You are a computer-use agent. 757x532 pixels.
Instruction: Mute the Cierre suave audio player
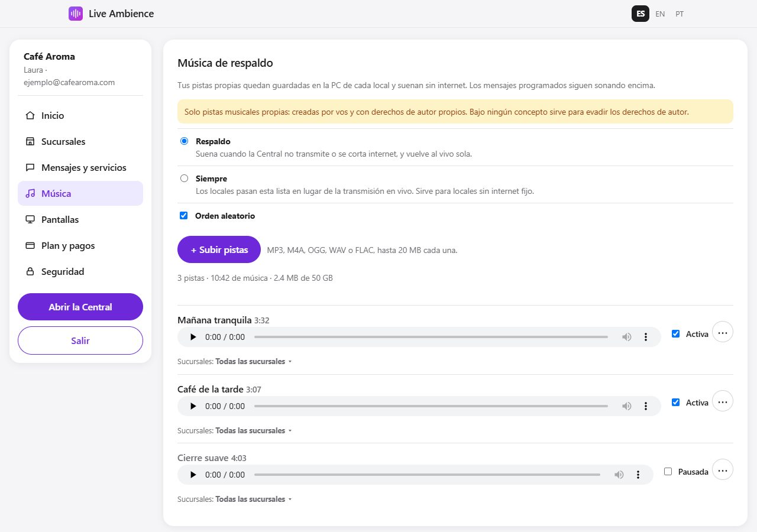(619, 475)
